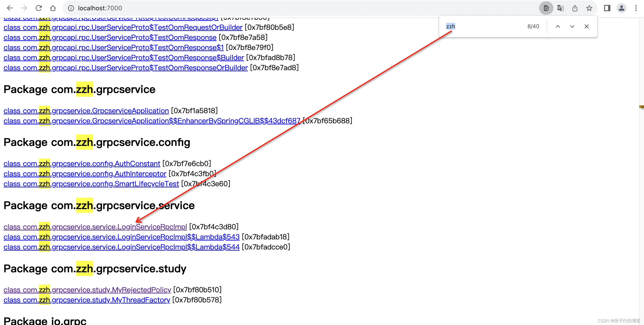The width and height of the screenshot is (644, 325).
Task: Click the page vertical scrollbar
Action: click(x=641, y=171)
